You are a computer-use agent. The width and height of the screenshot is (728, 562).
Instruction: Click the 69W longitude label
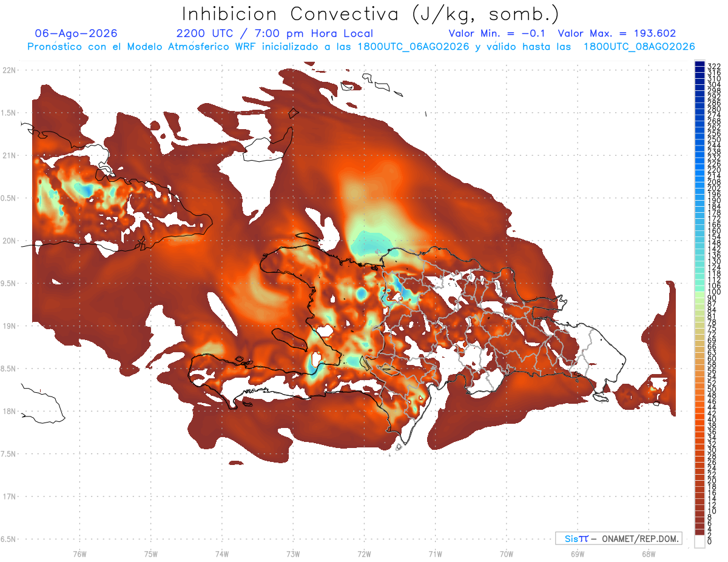click(577, 554)
